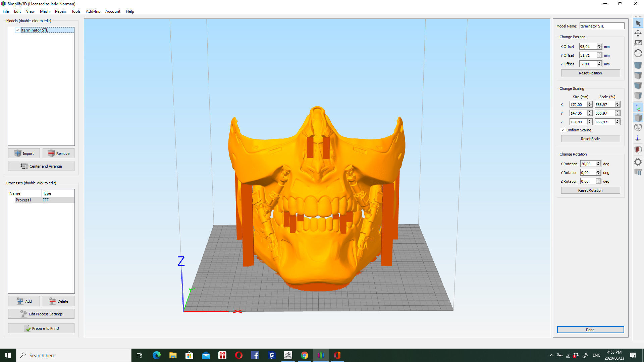Click the Reset Rotation button
Screen dimensions: 644x362
click(590, 190)
